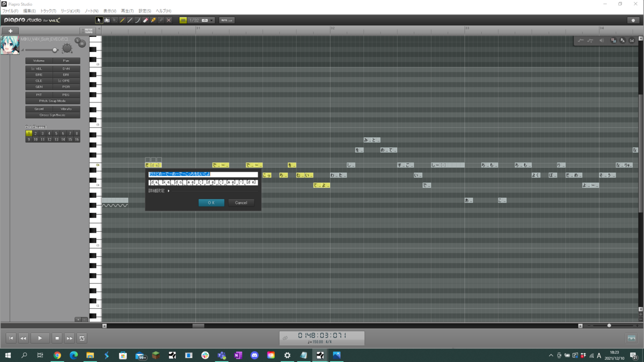Click the Growl button

39,109
